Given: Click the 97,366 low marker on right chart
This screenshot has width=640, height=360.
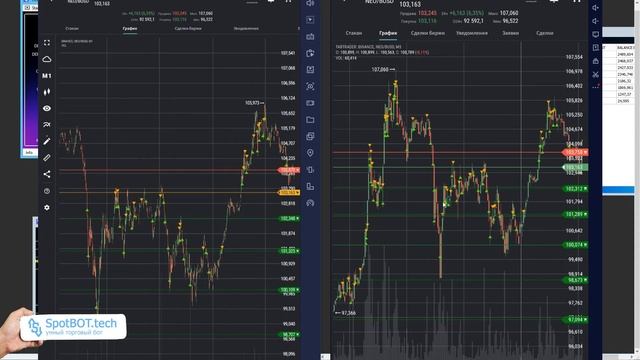Looking at the screenshot, I should click(345, 313).
